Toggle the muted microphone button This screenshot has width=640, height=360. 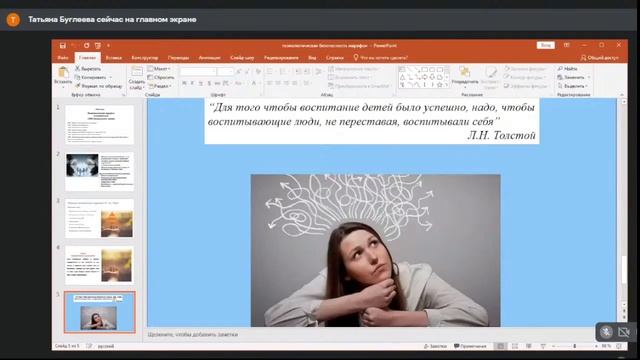(x=607, y=332)
